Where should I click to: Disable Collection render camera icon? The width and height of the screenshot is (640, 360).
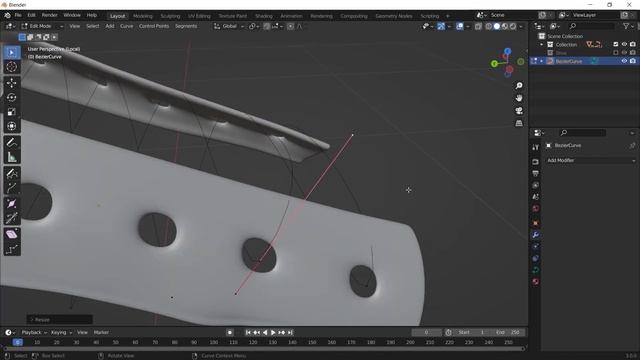(633, 44)
